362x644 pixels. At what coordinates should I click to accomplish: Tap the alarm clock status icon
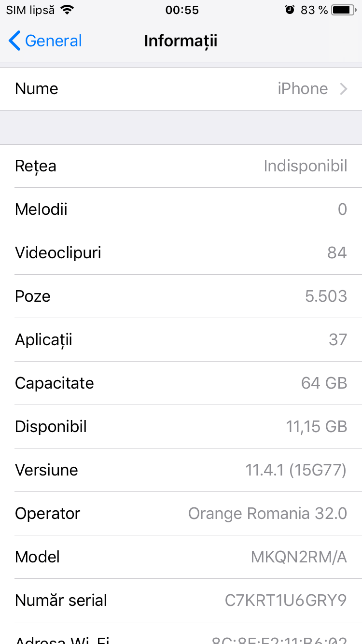click(x=290, y=10)
